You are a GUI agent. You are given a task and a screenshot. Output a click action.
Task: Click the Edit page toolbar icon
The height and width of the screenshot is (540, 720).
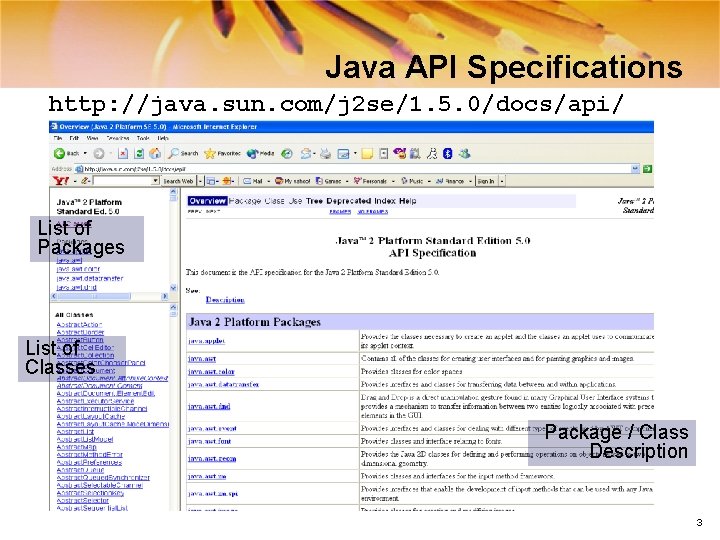pos(343,154)
